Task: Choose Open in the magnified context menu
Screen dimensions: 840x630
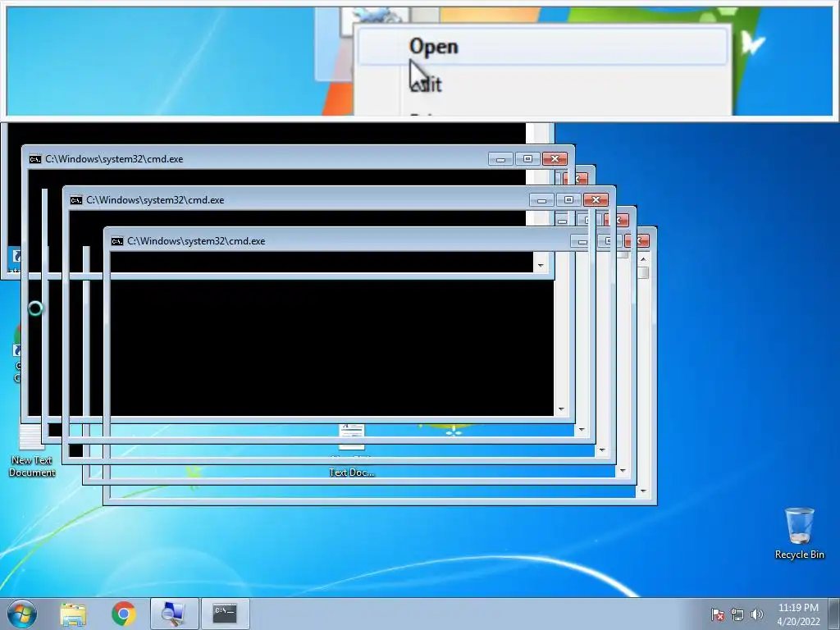Action: [x=543, y=47]
